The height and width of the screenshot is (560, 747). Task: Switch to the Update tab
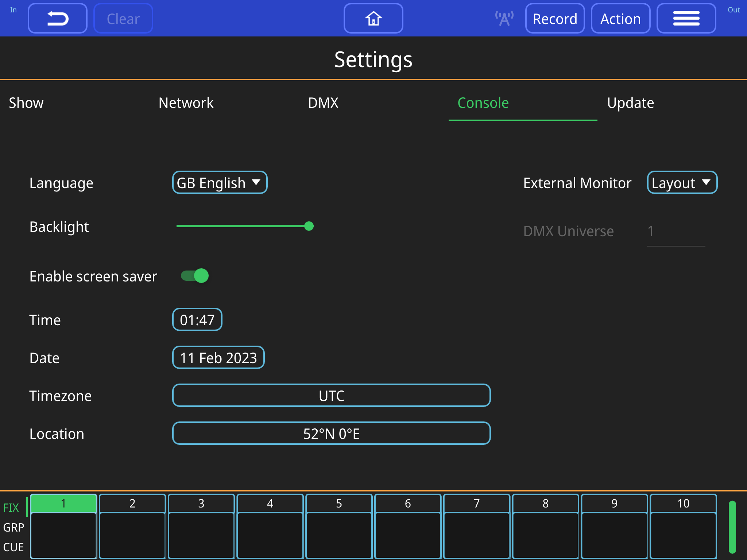630,103
